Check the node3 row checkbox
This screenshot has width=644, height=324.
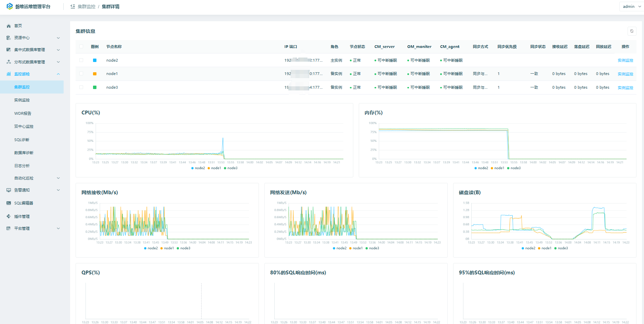(x=81, y=87)
